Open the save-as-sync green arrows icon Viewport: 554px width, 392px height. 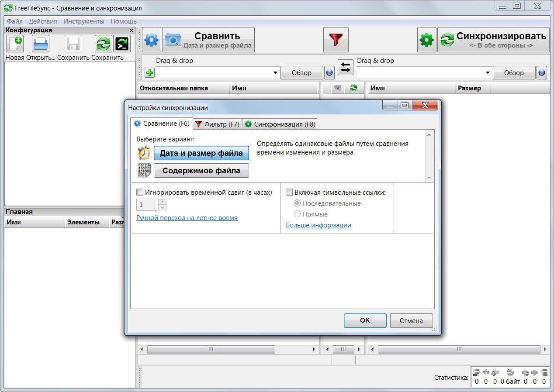pyautogui.click(x=104, y=44)
